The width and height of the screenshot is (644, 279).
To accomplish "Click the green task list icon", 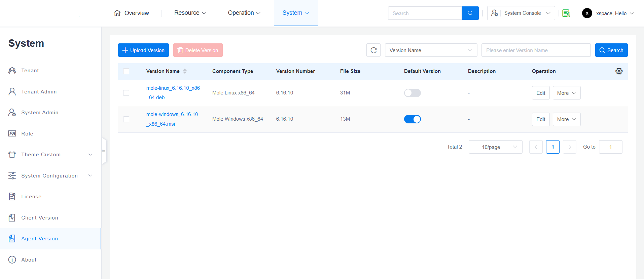I will point(566,13).
